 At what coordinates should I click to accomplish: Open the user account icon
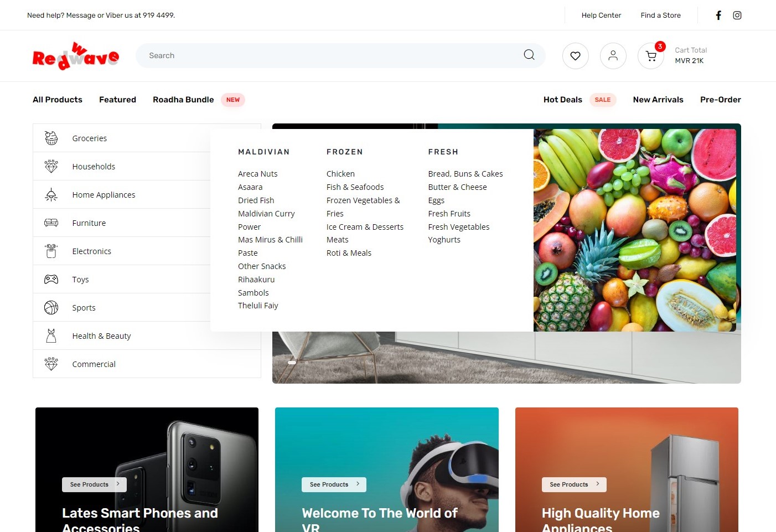613,56
